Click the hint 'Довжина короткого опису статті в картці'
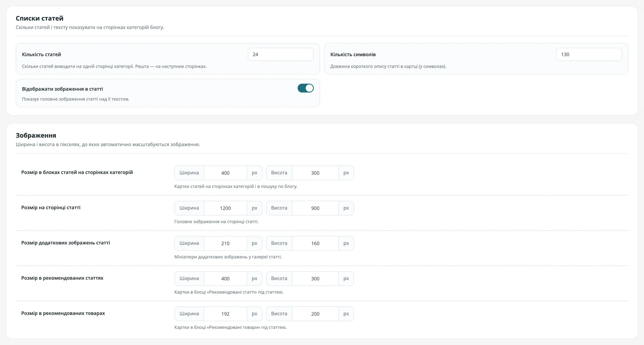Image resolution: width=644 pixels, height=345 pixels. pyautogui.click(x=388, y=67)
